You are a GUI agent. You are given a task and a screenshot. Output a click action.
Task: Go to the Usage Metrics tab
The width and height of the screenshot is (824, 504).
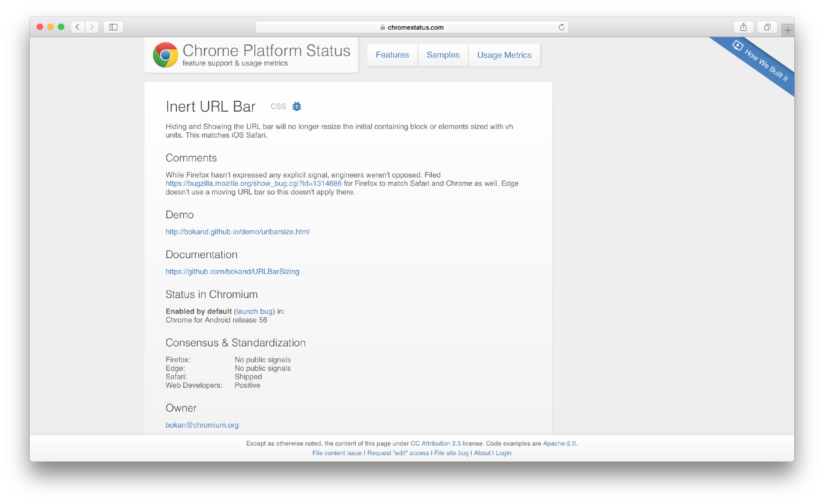click(504, 55)
